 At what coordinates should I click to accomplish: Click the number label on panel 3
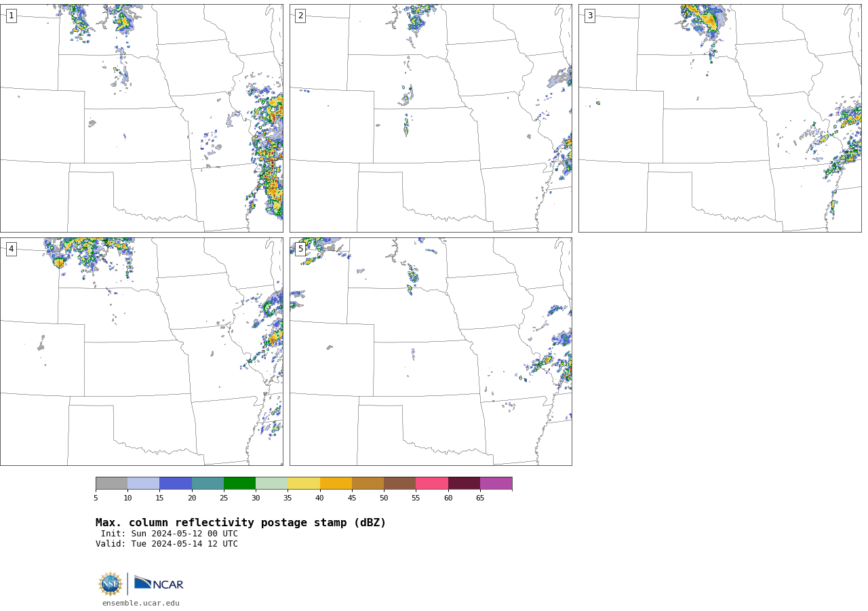click(x=589, y=16)
